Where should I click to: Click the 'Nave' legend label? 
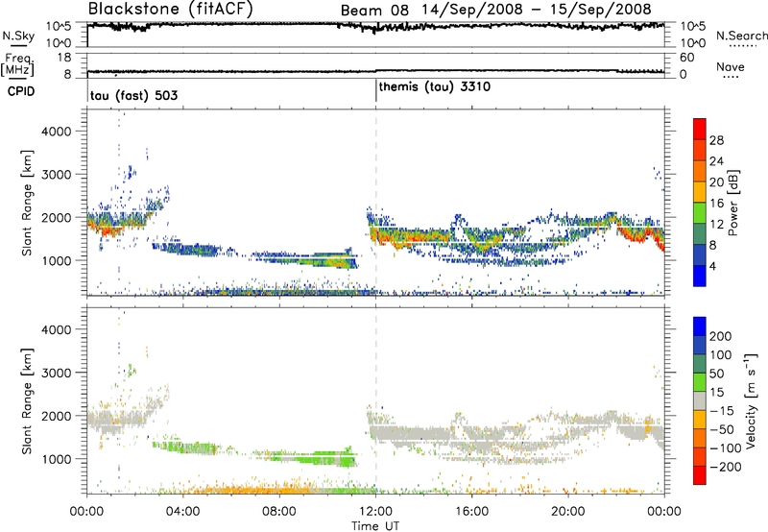point(731,66)
